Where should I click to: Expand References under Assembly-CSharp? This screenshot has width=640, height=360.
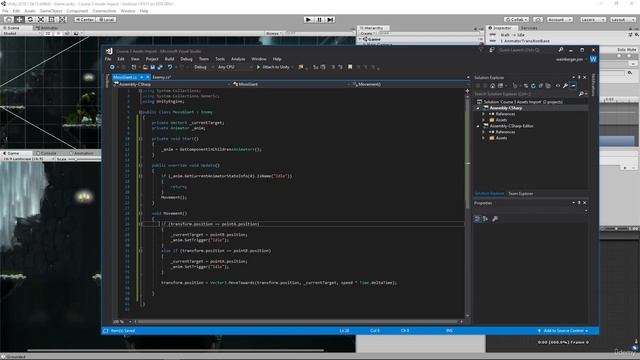(484, 114)
